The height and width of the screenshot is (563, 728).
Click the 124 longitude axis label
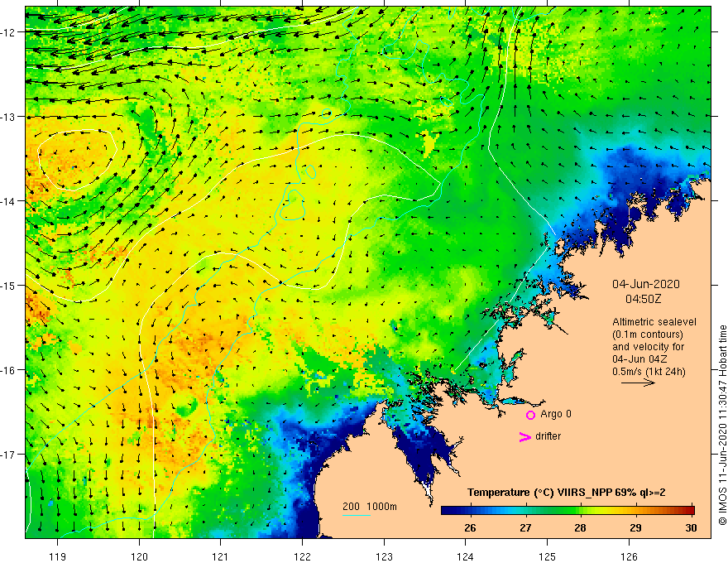[x=466, y=556]
